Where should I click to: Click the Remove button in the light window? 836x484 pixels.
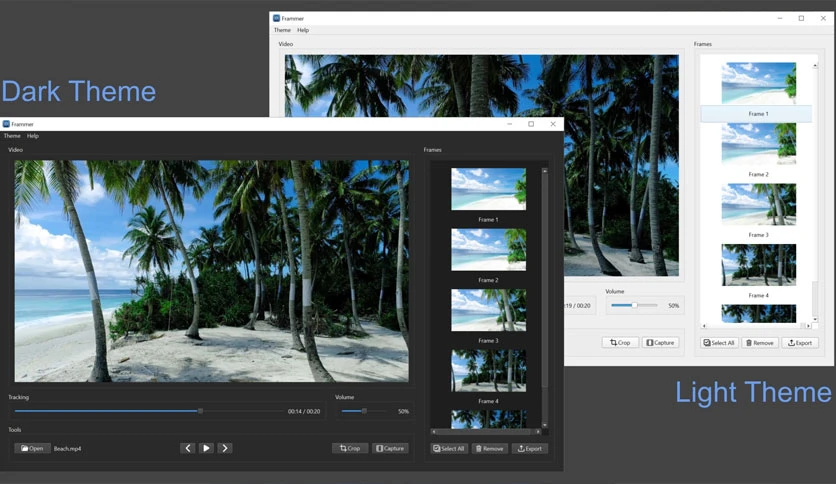coord(760,343)
